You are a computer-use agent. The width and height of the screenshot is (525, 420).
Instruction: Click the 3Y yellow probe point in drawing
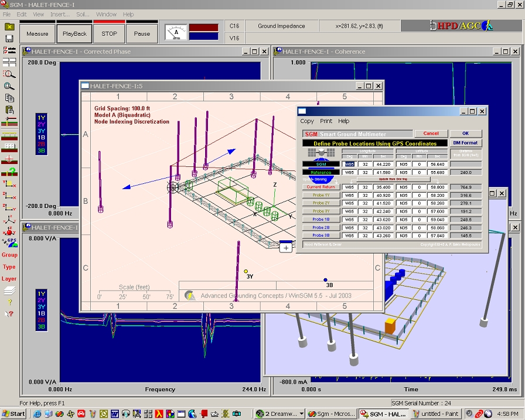click(246, 271)
